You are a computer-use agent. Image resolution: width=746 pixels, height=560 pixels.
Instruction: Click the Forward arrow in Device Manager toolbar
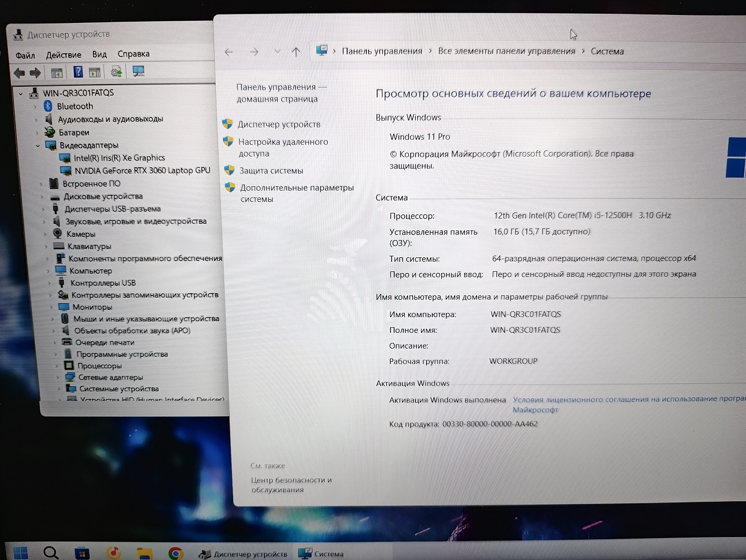(35, 73)
